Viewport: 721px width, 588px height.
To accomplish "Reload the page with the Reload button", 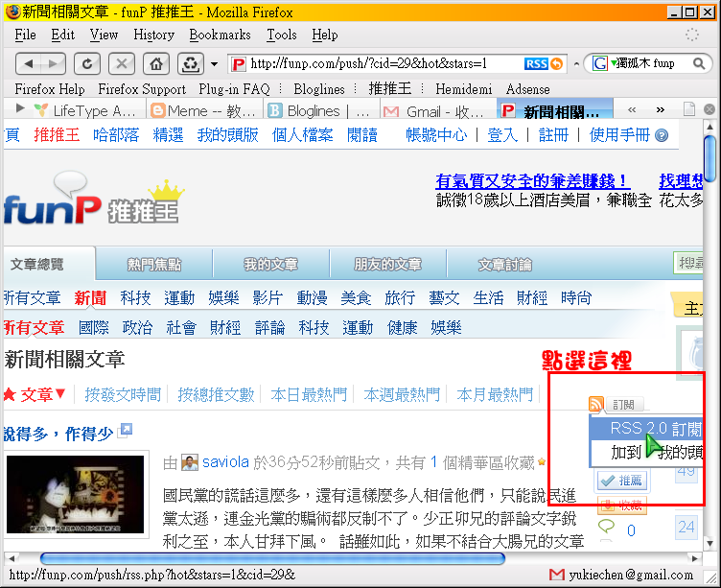I will tap(87, 63).
